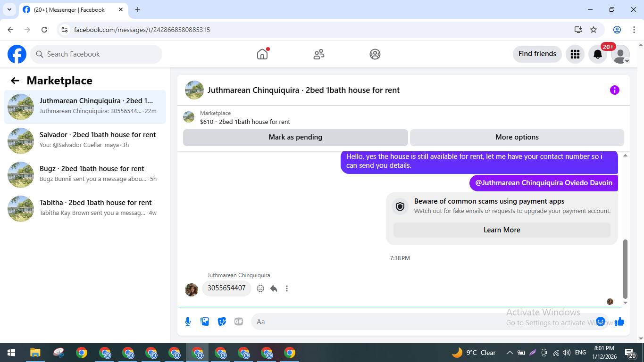
Task: Reload the page
Action: (44, 30)
